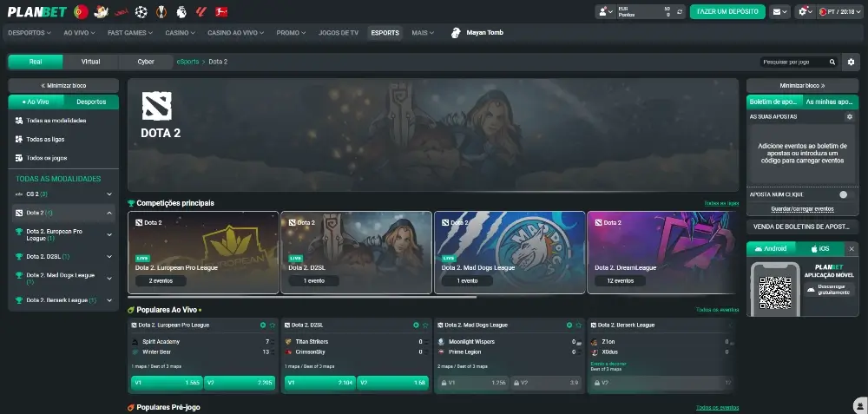Open the CASINO menu
Screen dimensions: 868x414
(180, 33)
